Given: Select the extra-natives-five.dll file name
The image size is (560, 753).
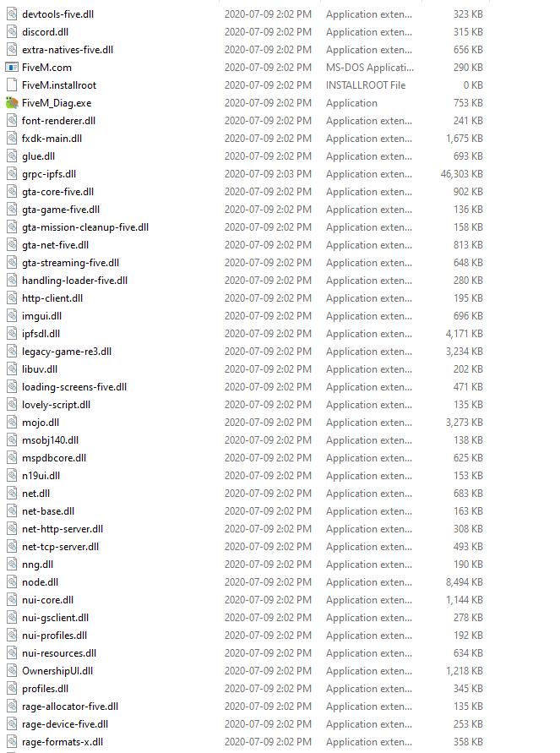Looking at the screenshot, I should pos(68,50).
